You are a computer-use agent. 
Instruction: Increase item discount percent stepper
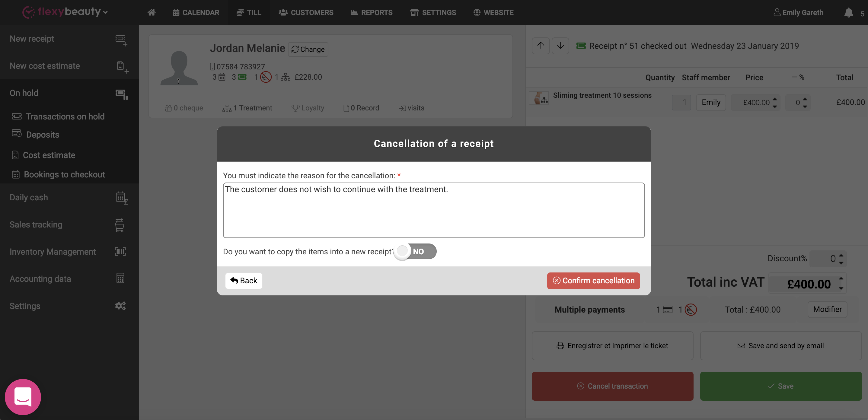(805, 99)
